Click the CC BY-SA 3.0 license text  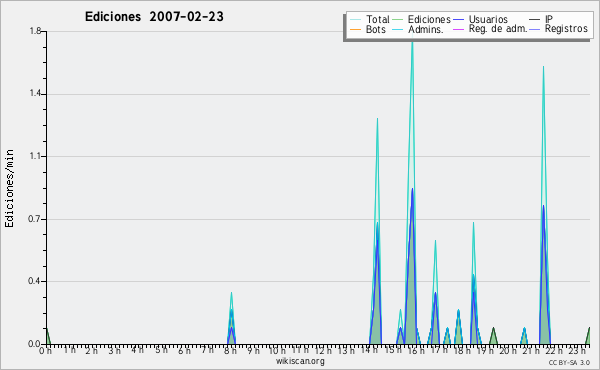click(569, 362)
